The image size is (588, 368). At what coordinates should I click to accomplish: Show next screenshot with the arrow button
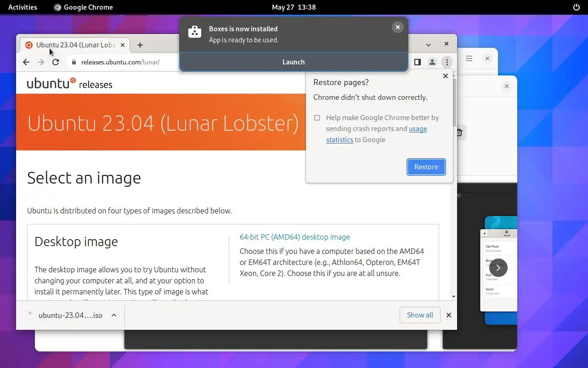(498, 267)
